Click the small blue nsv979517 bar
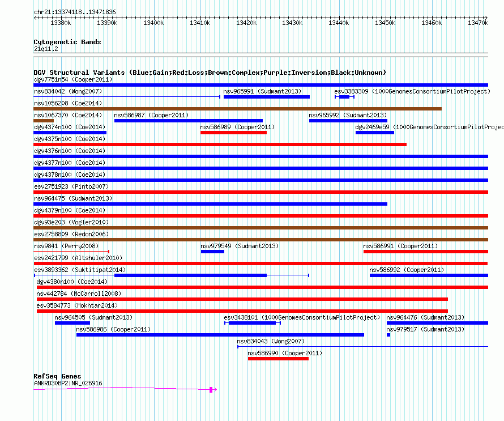This screenshot has height=421, width=504. 388,335
